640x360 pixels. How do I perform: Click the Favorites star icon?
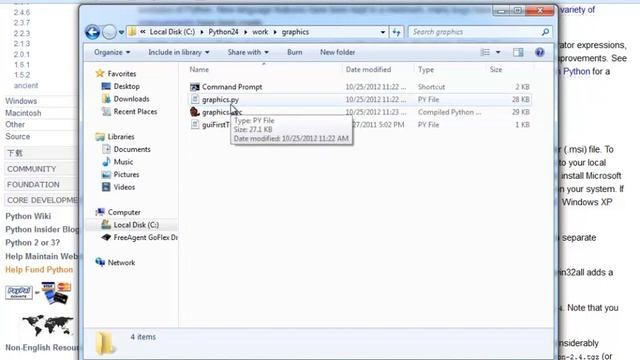100,73
